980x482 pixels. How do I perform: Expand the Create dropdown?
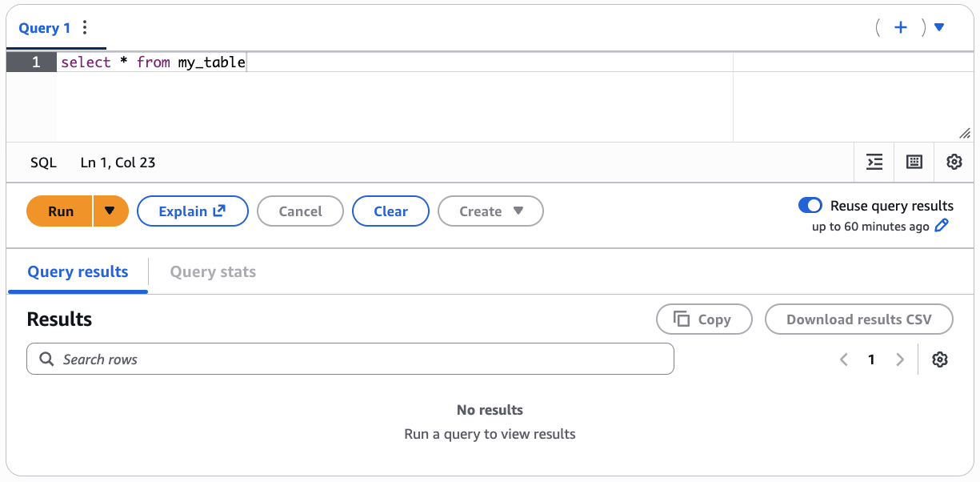click(x=490, y=211)
